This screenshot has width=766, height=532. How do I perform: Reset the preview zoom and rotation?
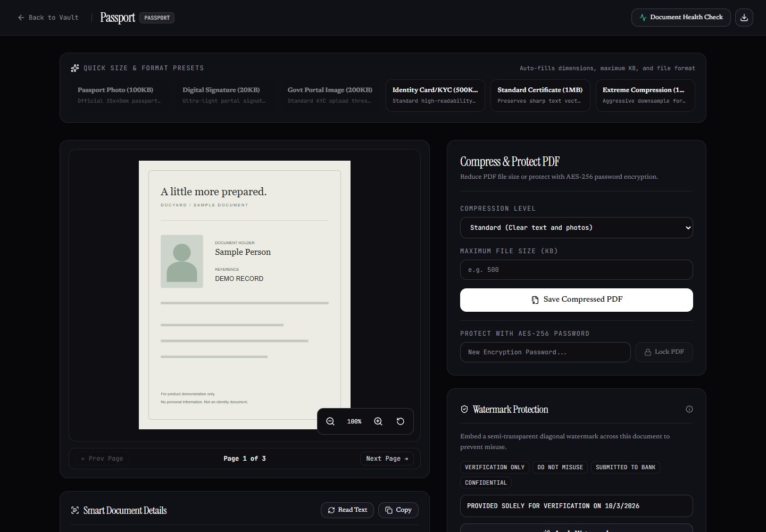coord(401,421)
